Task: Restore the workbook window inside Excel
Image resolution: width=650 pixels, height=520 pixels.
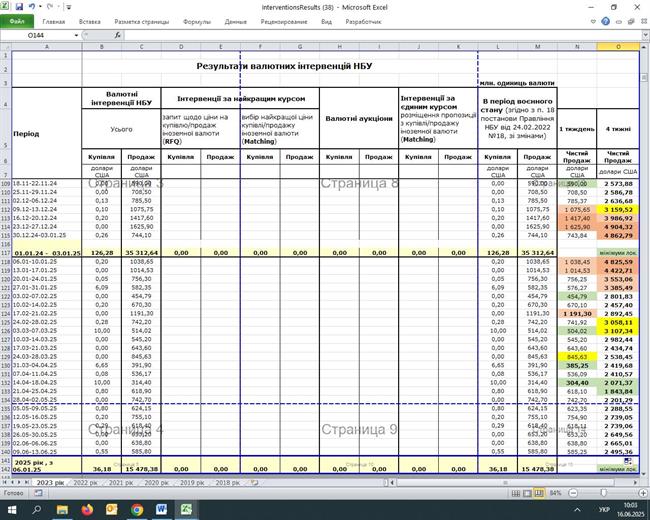Action: [x=631, y=22]
